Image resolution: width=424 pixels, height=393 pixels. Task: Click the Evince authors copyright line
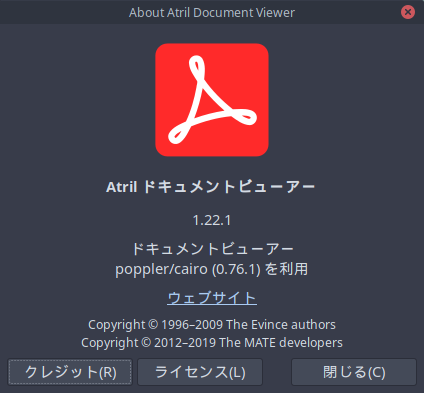pyautogui.click(x=212, y=325)
